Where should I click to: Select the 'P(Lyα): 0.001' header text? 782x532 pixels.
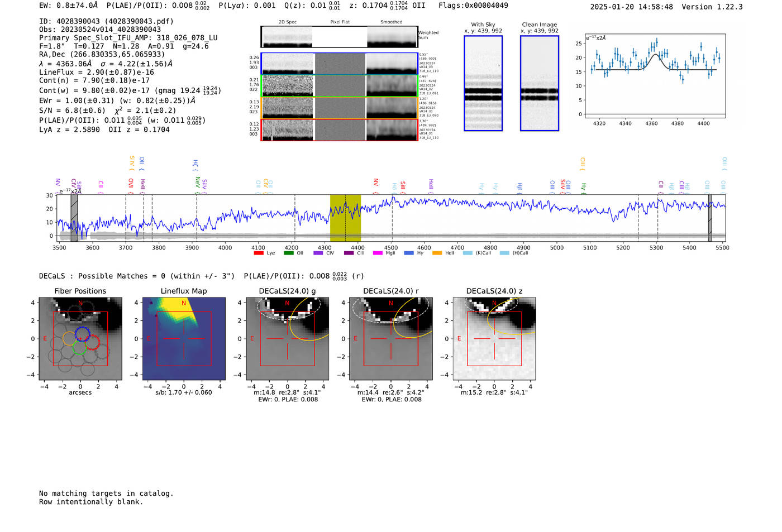click(x=247, y=5)
